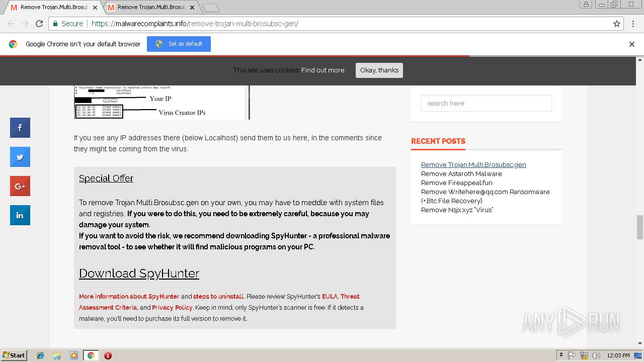Share page on Twitter
Viewport: 644px width, 362px height.
[x=20, y=157]
